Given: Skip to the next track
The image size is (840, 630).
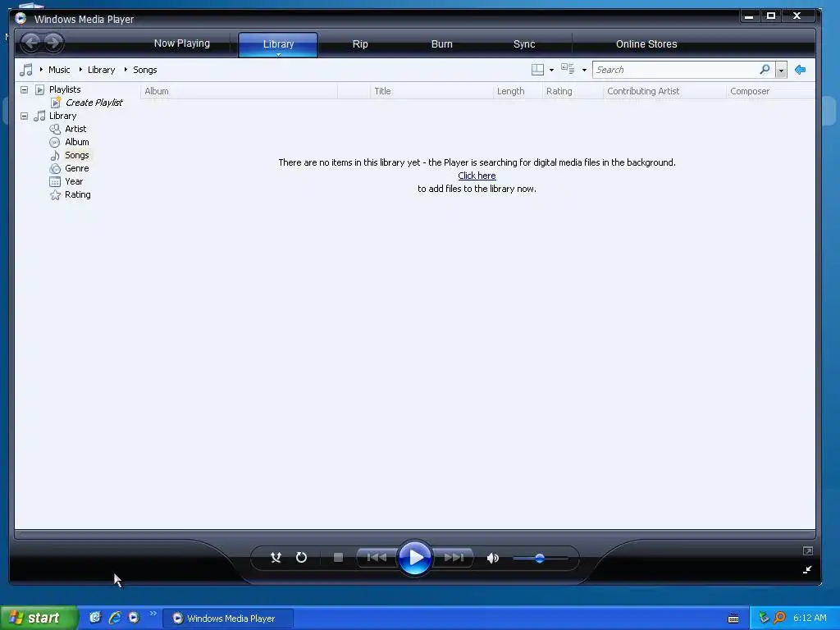Looking at the screenshot, I should (x=454, y=558).
